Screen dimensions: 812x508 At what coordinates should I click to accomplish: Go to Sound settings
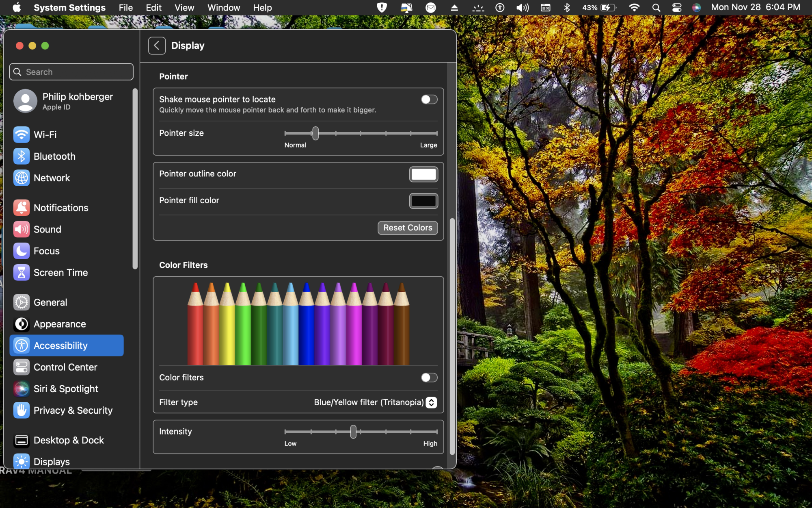tap(47, 229)
